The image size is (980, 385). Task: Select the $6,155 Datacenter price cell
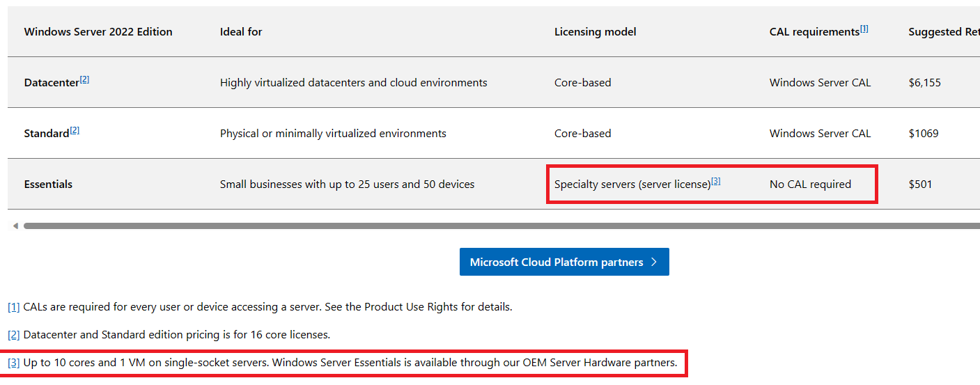tap(924, 83)
